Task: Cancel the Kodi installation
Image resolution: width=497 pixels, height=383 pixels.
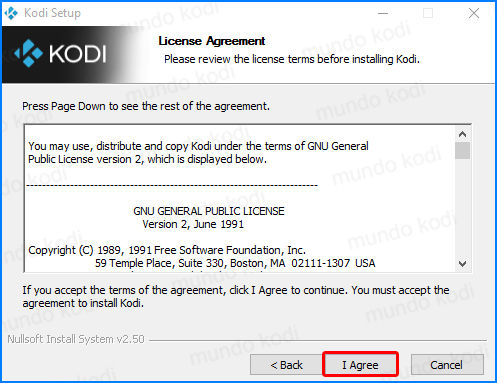Action: coord(447,365)
